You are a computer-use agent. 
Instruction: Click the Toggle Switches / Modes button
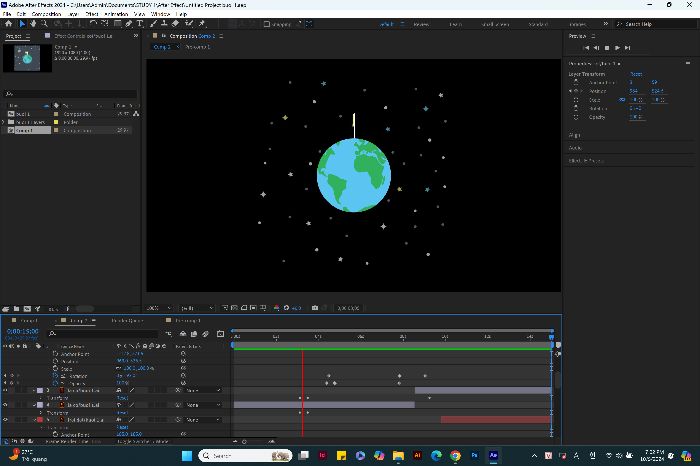point(143,441)
